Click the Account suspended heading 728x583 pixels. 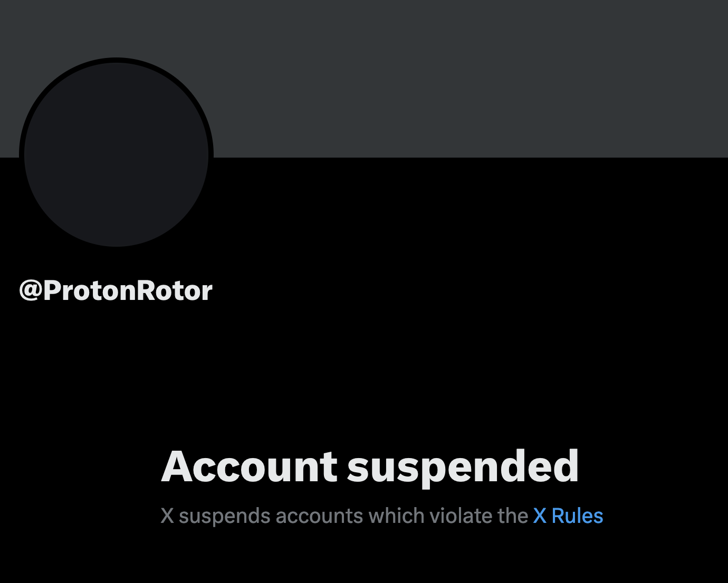370,467
